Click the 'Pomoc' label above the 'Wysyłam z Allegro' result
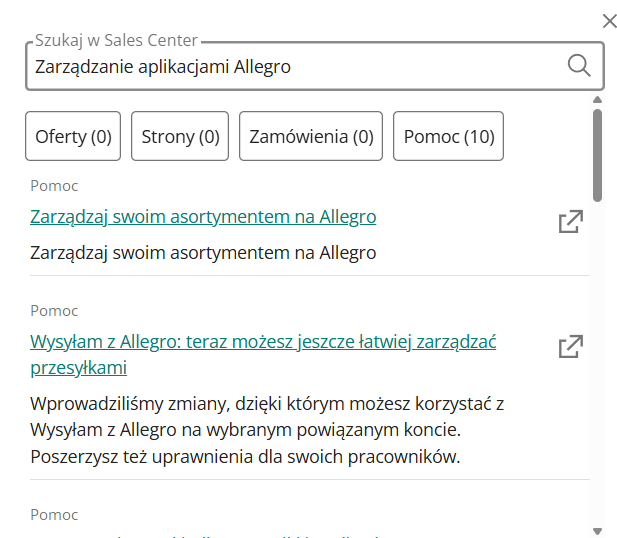 tap(54, 311)
